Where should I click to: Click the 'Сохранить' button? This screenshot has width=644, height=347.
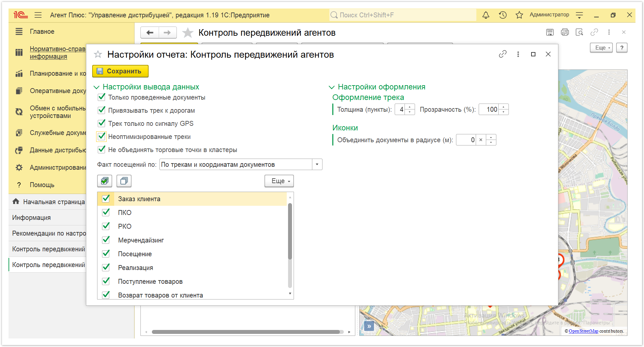point(120,71)
